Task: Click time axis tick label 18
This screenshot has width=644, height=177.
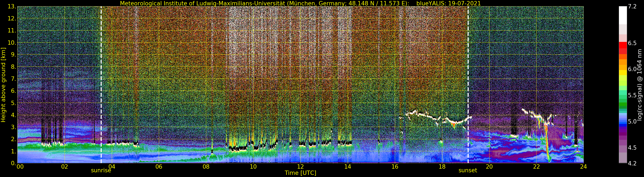Action: [442, 167]
